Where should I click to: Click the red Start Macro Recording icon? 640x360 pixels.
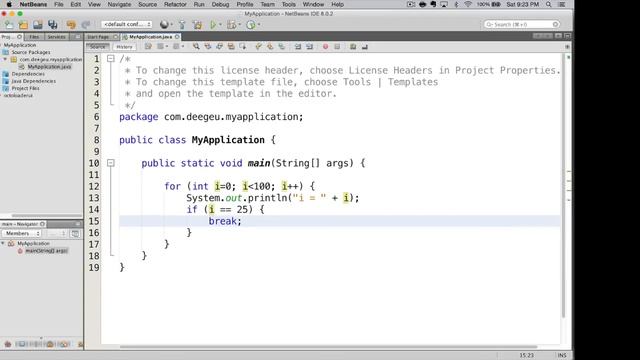tap(325, 47)
